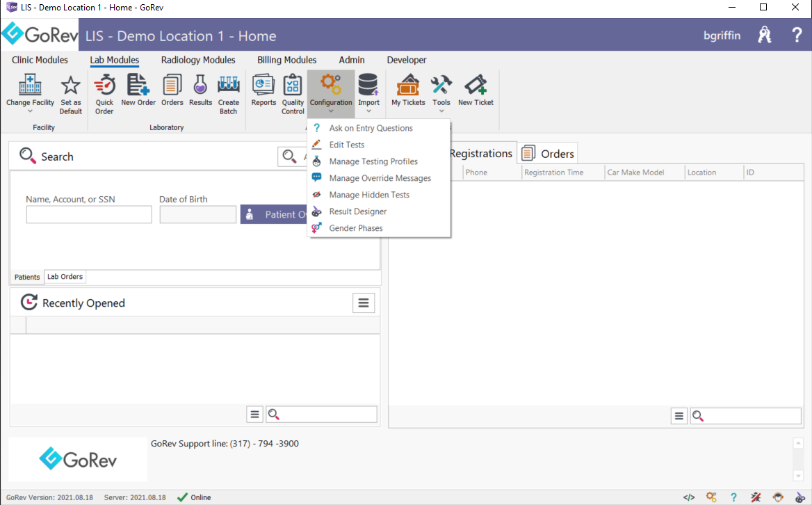Open the Change Facility tool

pos(30,93)
